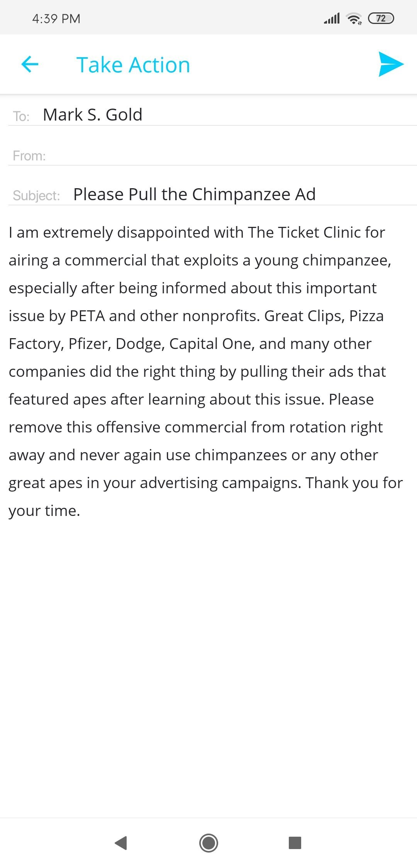Tap the battery indicator showing 72

tap(381, 19)
